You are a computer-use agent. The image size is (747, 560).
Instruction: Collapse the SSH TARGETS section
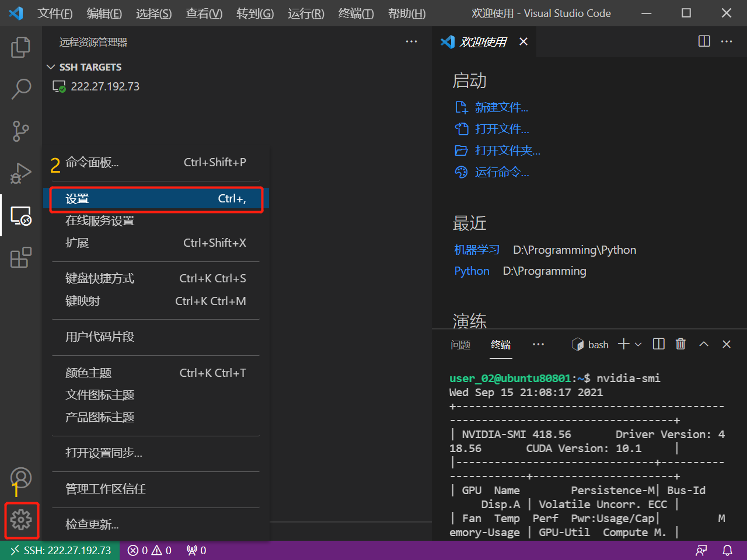[x=50, y=66]
